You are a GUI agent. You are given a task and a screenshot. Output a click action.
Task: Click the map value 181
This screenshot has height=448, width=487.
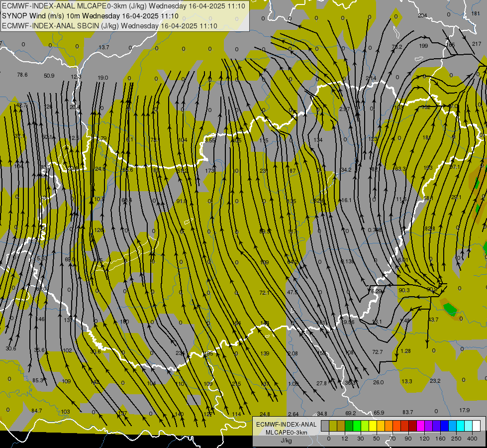tap(476, 13)
